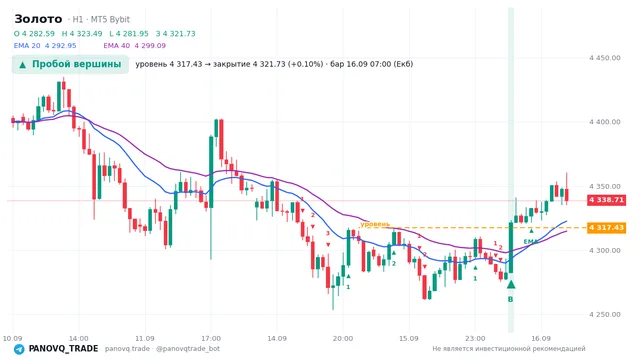Click the L 4 281.95 low value
The width and height of the screenshot is (640, 360).
tap(129, 33)
